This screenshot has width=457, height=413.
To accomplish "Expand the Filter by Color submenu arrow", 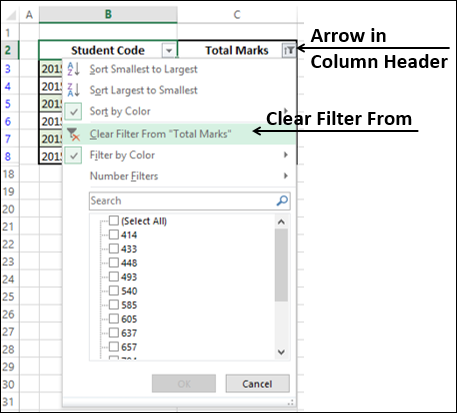I will click(286, 155).
